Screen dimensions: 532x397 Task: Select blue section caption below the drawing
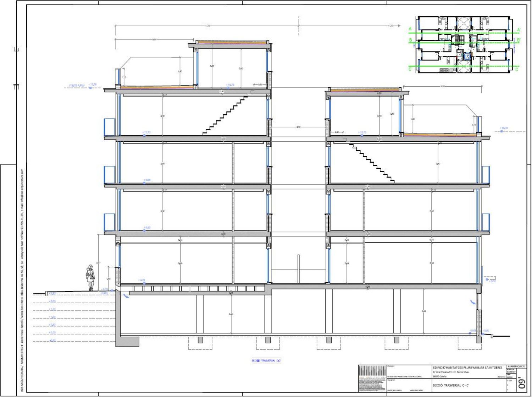266,361
